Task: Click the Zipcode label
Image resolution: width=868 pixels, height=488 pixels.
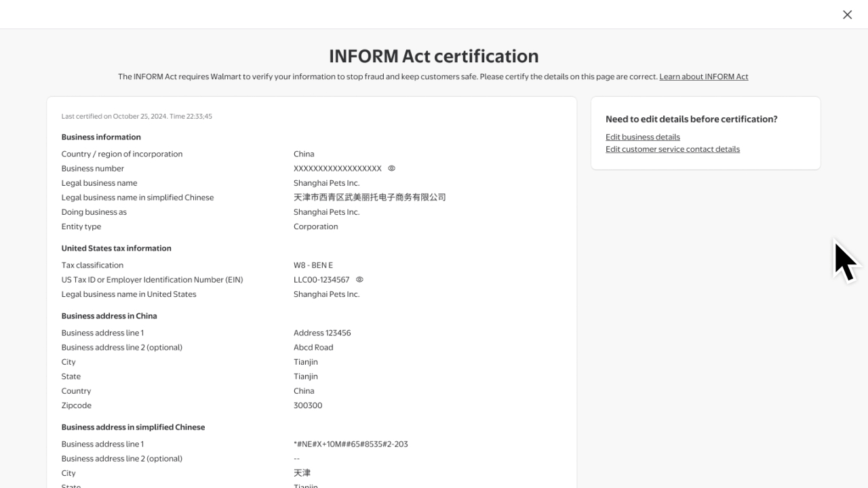Action: tap(76, 405)
